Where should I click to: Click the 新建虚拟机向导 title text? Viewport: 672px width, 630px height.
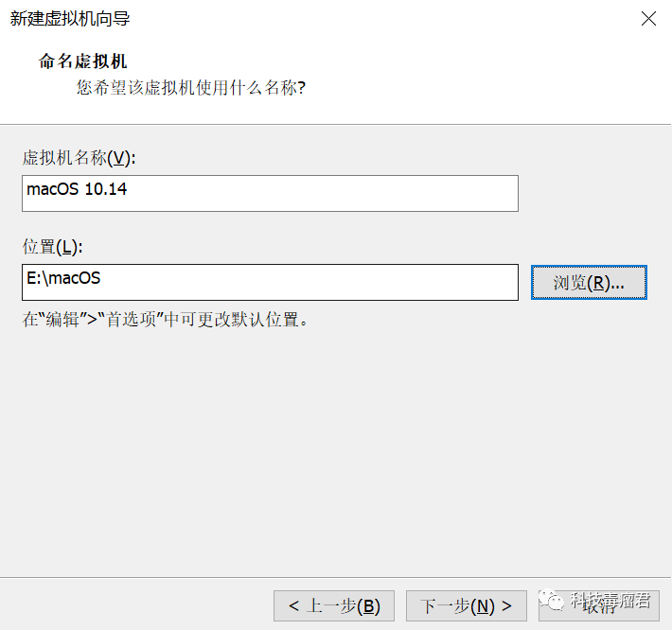(69, 18)
